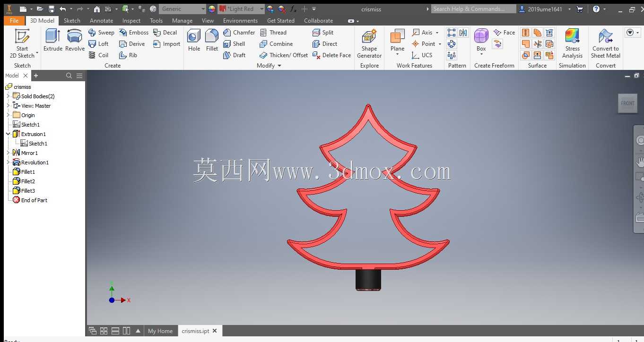Add a new browser panel with plus
The image size is (644, 342).
click(36, 76)
